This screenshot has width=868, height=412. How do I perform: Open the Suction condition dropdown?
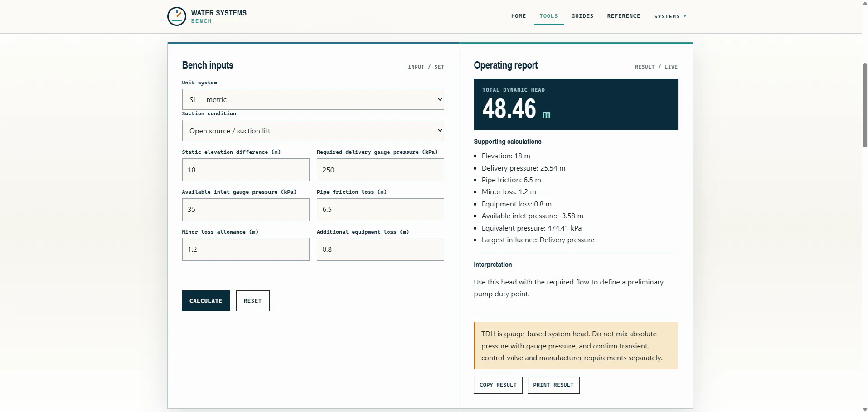click(x=313, y=131)
